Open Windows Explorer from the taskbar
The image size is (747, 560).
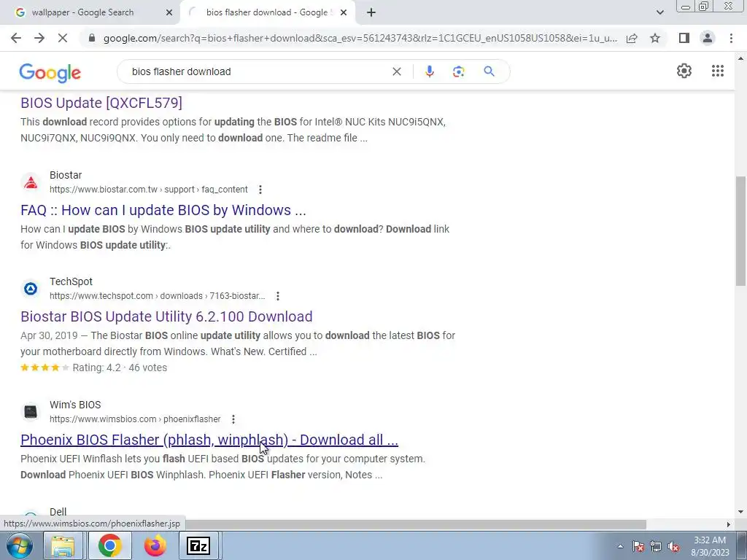point(63,545)
